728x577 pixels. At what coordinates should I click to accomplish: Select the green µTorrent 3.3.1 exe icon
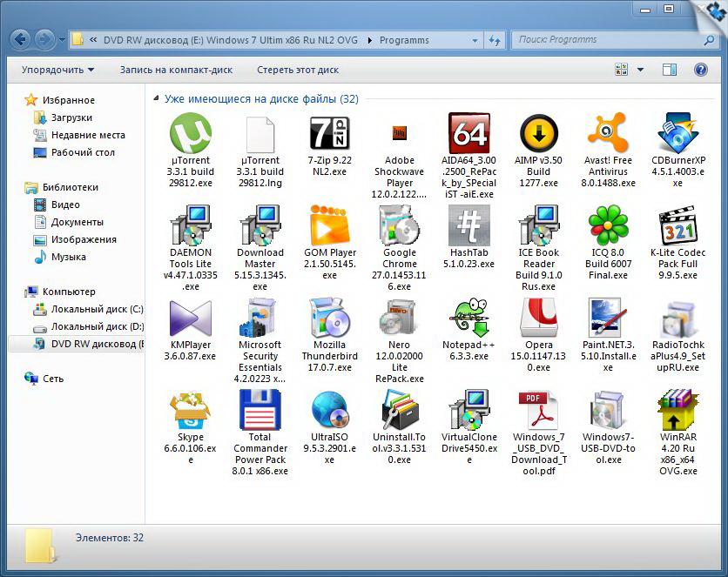(191, 133)
